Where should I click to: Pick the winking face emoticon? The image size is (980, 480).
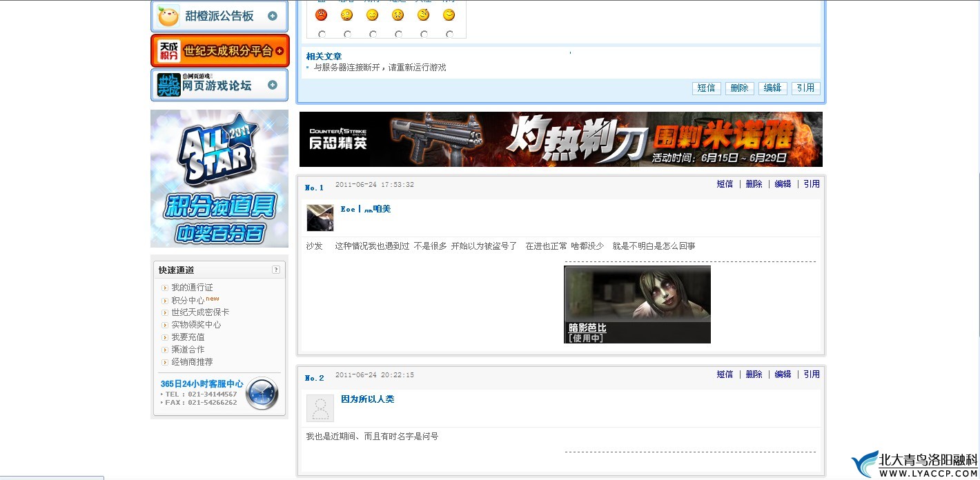(424, 15)
